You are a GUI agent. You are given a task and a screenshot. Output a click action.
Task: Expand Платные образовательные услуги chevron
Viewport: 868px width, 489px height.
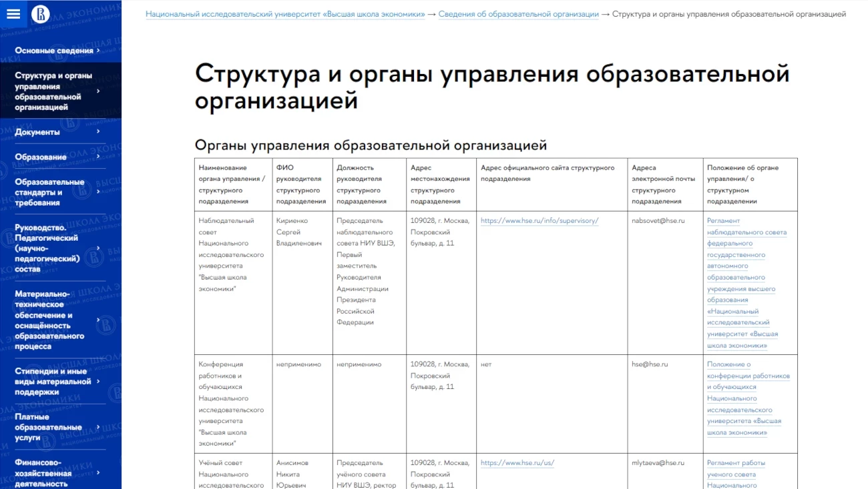(x=98, y=427)
